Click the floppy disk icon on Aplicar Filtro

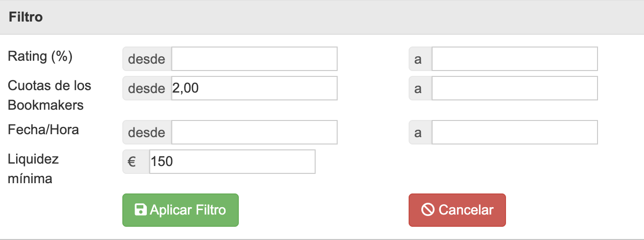(x=140, y=210)
